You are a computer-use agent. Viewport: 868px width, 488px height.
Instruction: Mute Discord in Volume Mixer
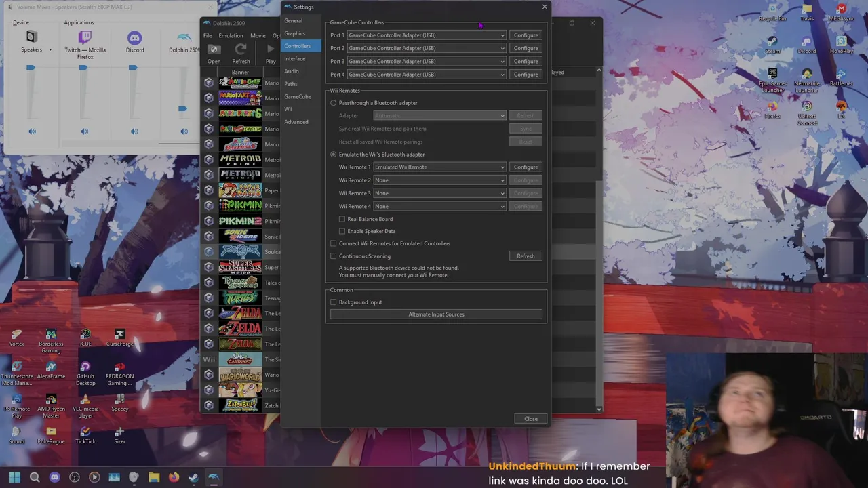[134, 131]
